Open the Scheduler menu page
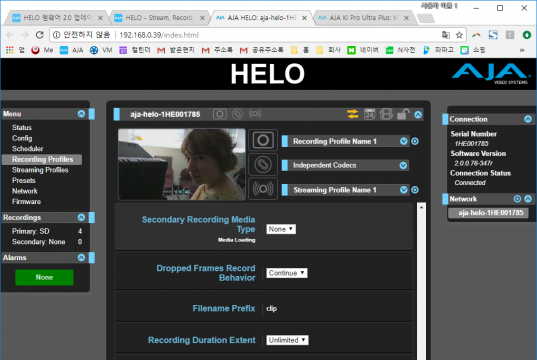The image size is (537, 360). (x=28, y=149)
